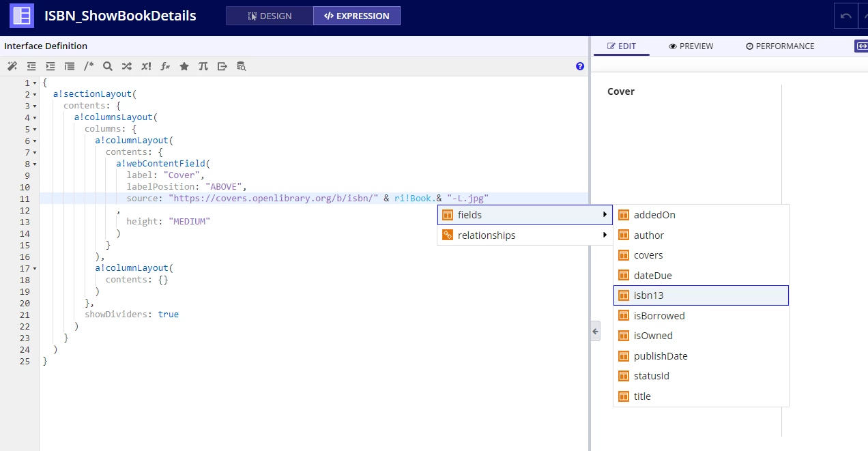Collapse the contents fold at line 3
Viewport: 868px width, 451px height.
tap(35, 106)
